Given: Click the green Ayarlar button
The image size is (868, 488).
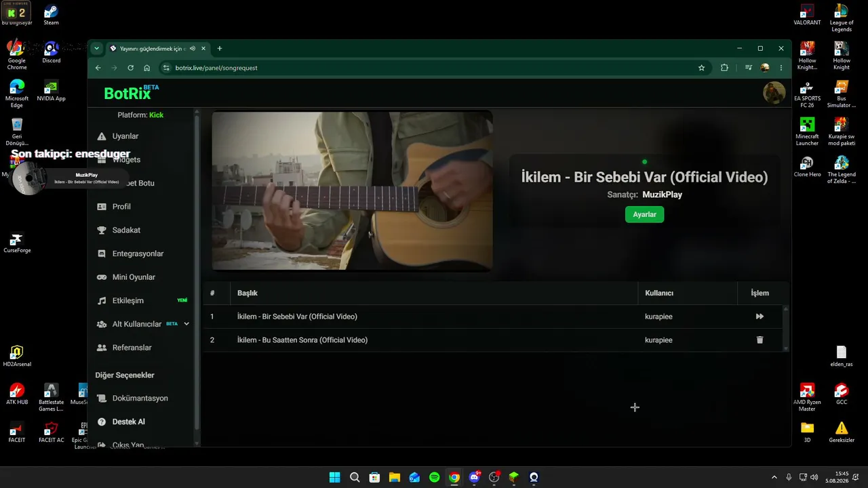Looking at the screenshot, I should tap(644, 214).
